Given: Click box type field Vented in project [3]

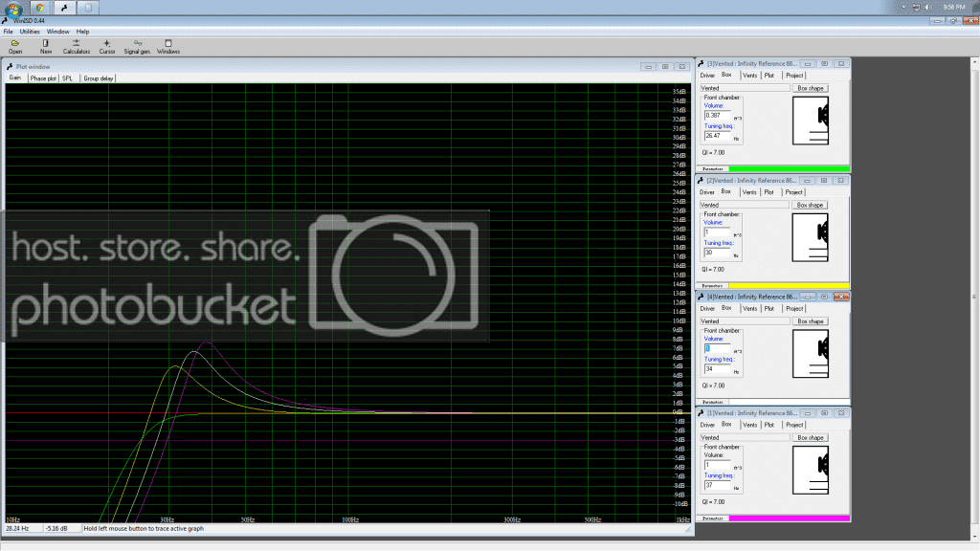Looking at the screenshot, I should point(744,88).
